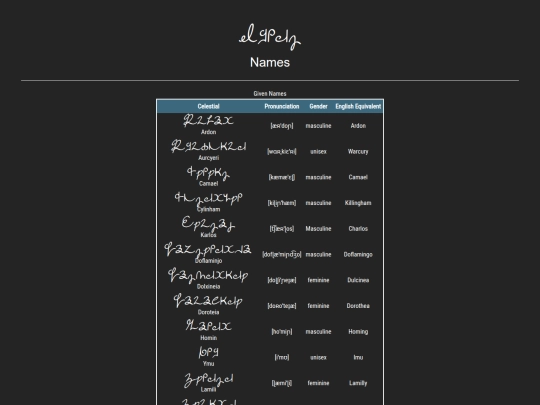
Task: Click the Gender column header
Action: point(318,106)
